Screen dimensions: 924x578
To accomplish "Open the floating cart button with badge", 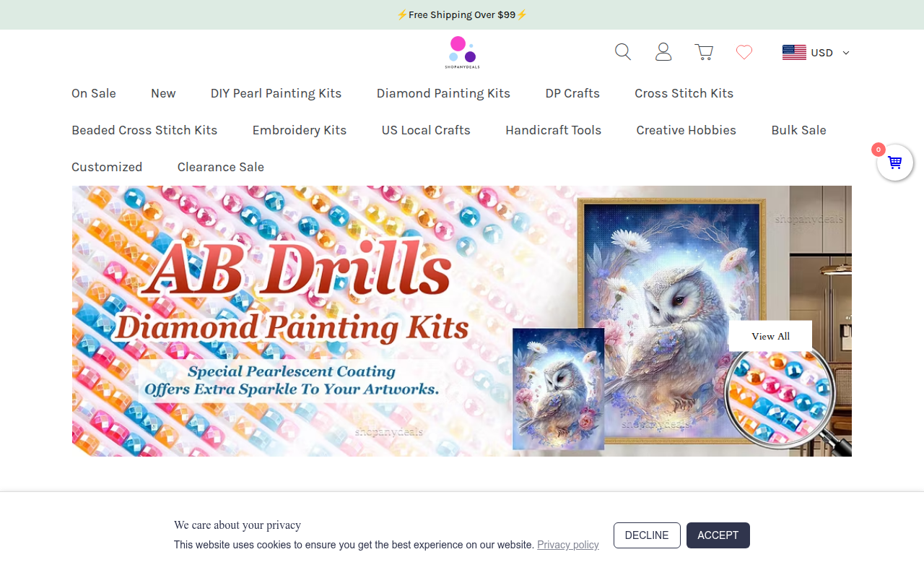I will pyautogui.click(x=895, y=163).
